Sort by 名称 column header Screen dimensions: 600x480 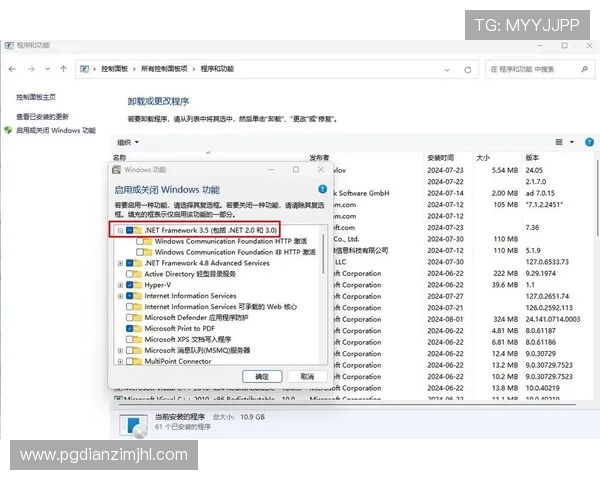[x=120, y=157]
